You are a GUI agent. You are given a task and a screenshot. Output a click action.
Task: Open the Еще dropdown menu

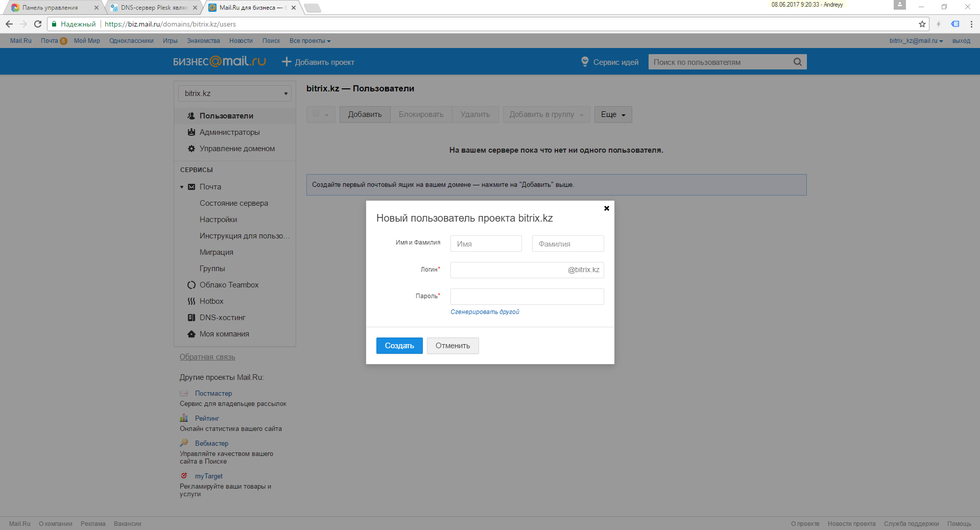(x=613, y=114)
